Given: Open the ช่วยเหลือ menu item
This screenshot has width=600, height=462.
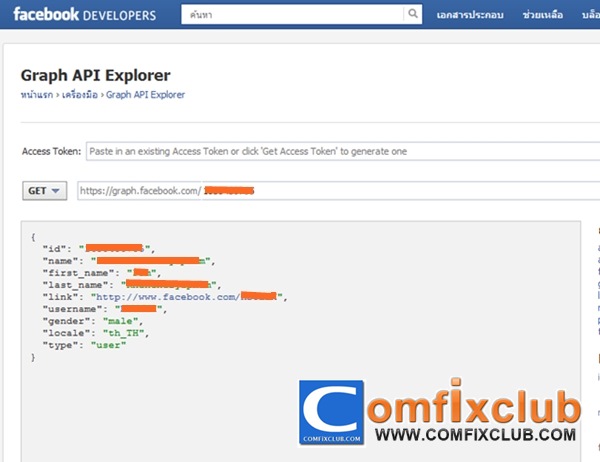Looking at the screenshot, I should coord(543,15).
